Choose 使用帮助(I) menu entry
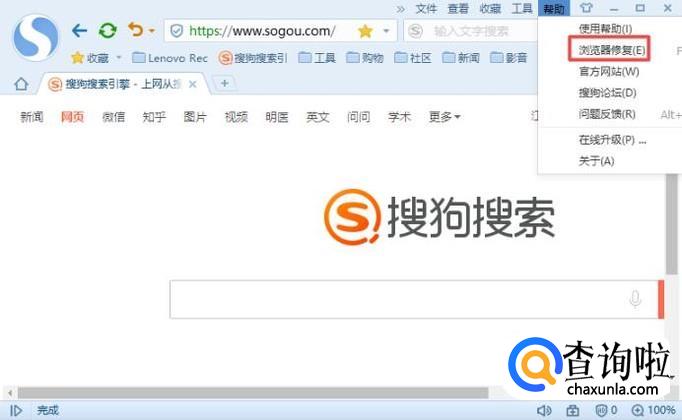682x420 pixels. [x=605, y=29]
